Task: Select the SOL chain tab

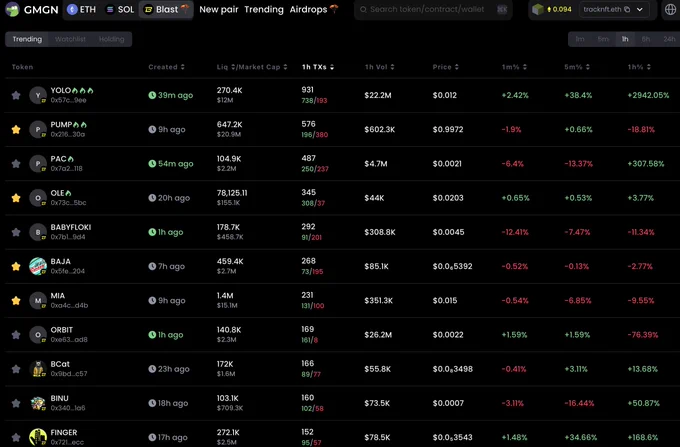Action: click(120, 9)
